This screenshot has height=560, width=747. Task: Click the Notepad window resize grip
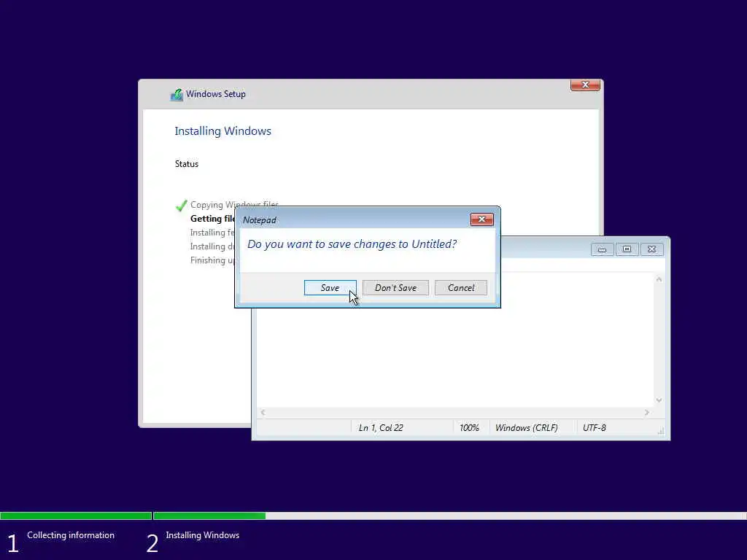coord(661,432)
